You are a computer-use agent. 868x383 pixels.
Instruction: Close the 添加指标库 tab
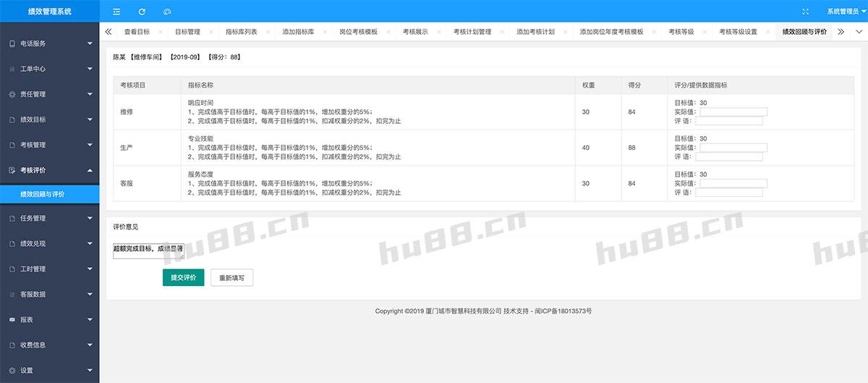click(324, 32)
